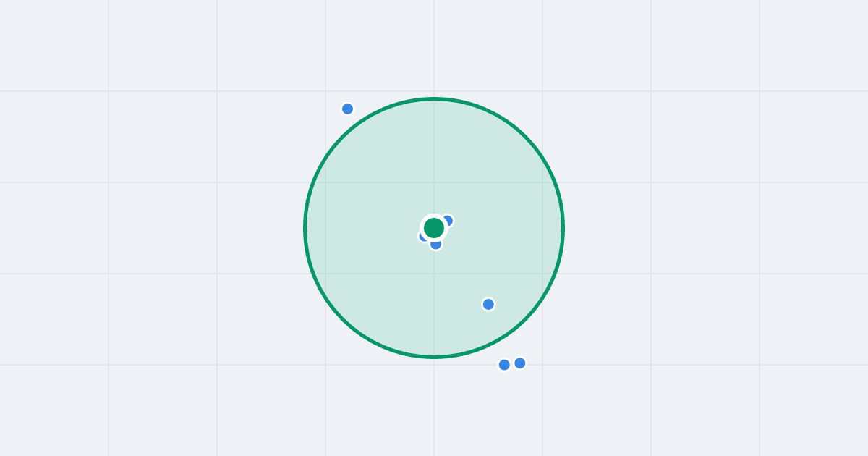Select blue dot directly beneath the green marker

[435, 244]
